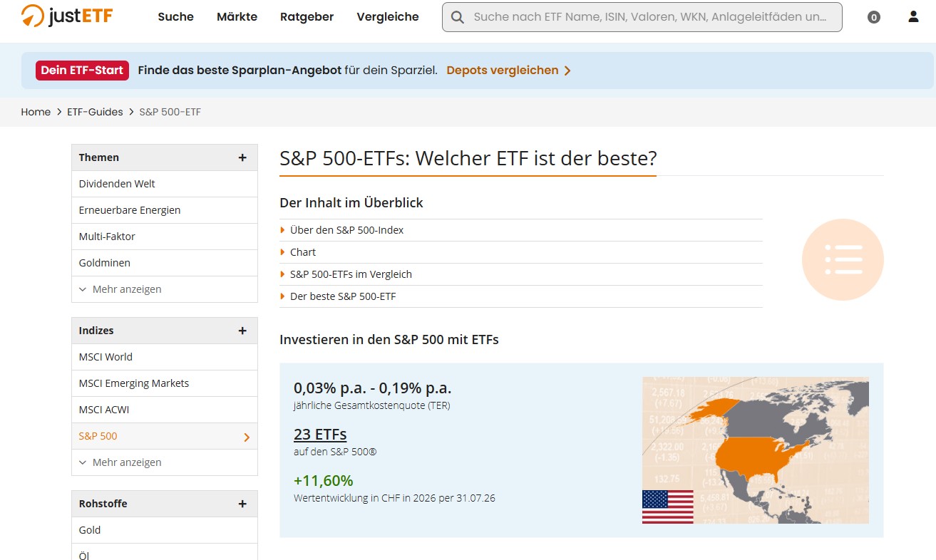936x560 pixels.
Task: Click the US flag image
Action: pos(667,507)
